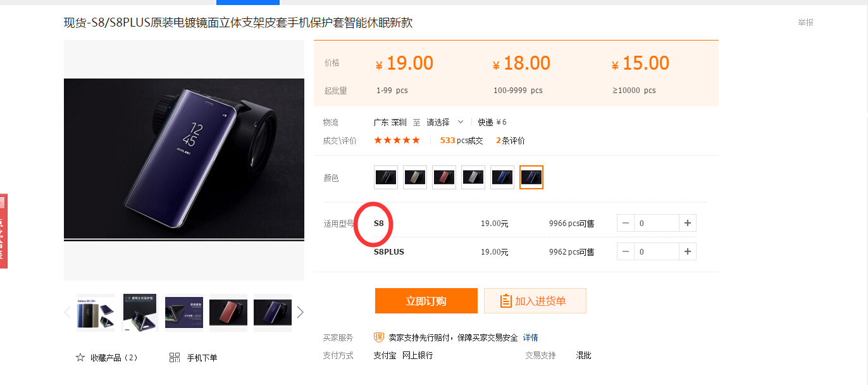
Task: Show previous thumbnails with left arrow
Action: pyautogui.click(x=68, y=312)
